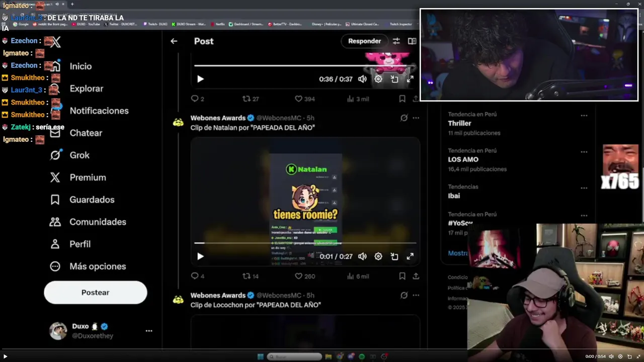Open settings on outer 0:54 video player
The image size is (644, 362).
point(620,356)
